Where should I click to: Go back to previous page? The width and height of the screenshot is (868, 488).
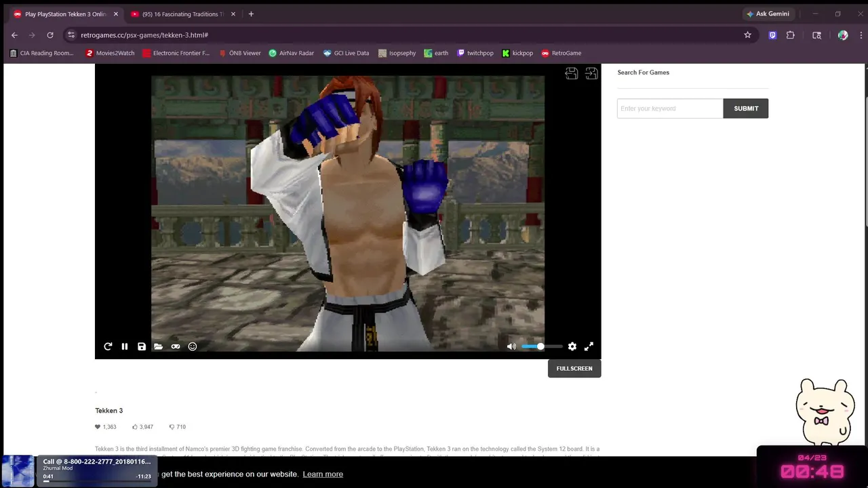(14, 35)
